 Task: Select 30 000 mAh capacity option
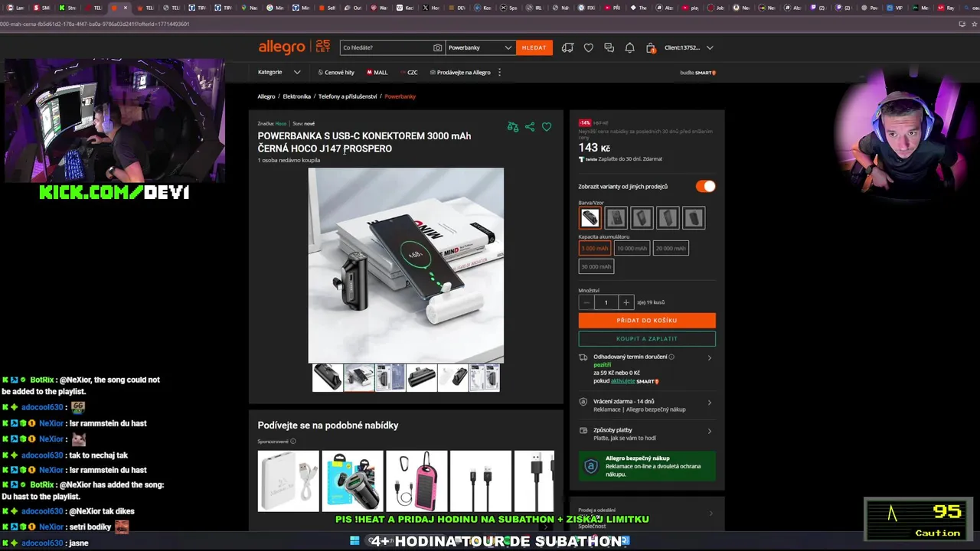[596, 266]
